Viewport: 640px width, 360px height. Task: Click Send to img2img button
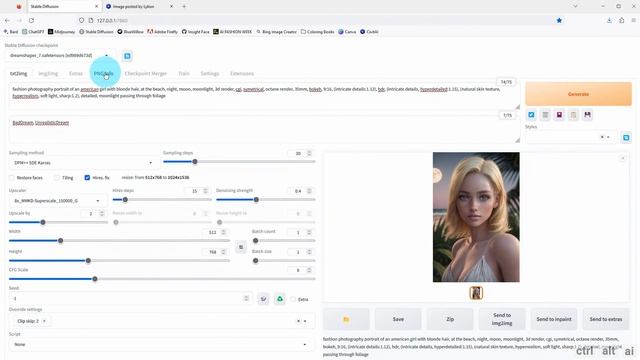coord(502,319)
